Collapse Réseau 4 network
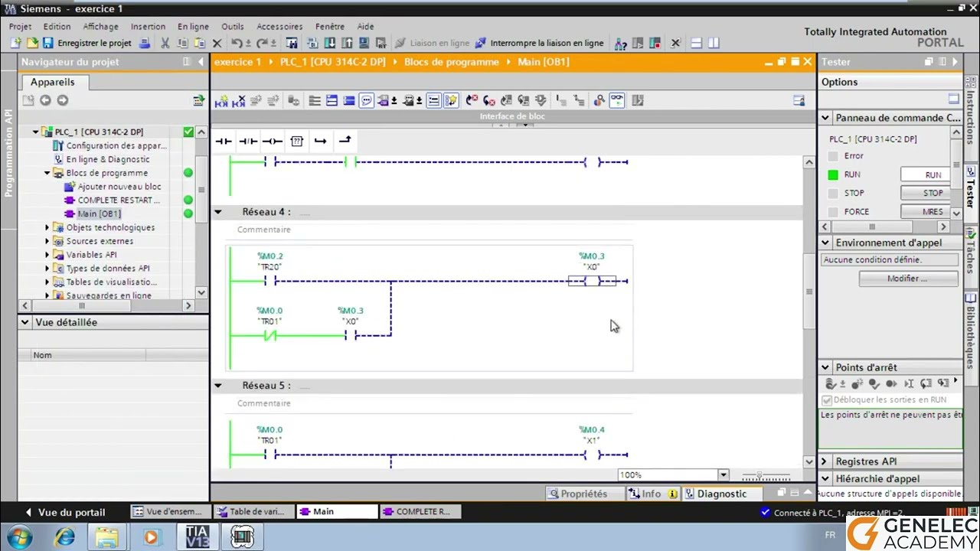Image resolution: width=980 pixels, height=551 pixels. point(218,212)
